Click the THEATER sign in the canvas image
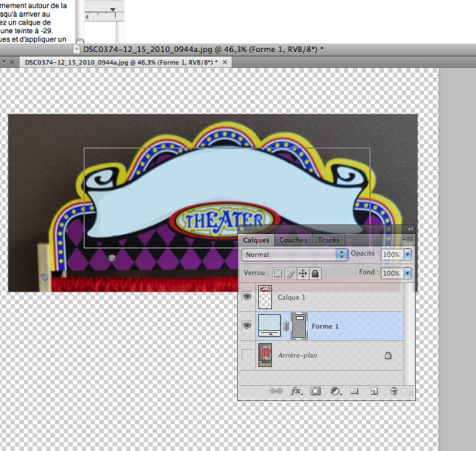This screenshot has width=476, height=451. tap(224, 220)
